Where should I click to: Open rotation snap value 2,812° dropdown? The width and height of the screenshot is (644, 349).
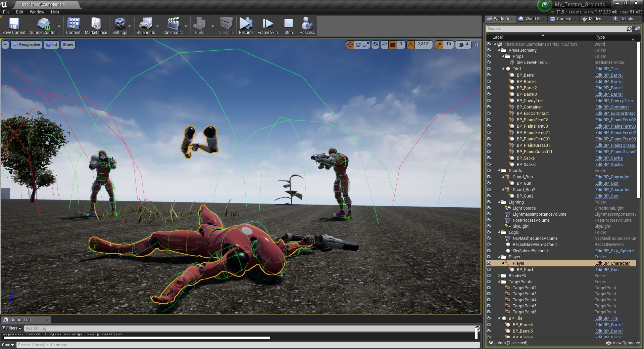[x=424, y=45]
